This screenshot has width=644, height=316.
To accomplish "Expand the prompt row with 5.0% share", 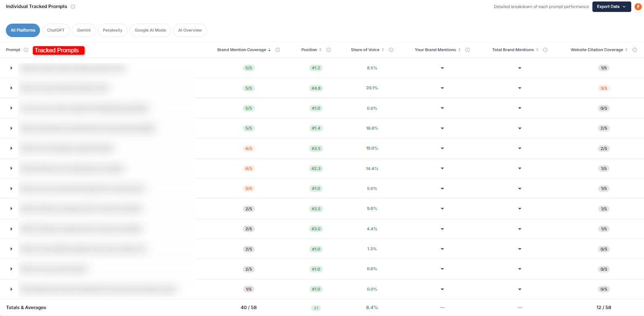I will [x=11, y=189].
